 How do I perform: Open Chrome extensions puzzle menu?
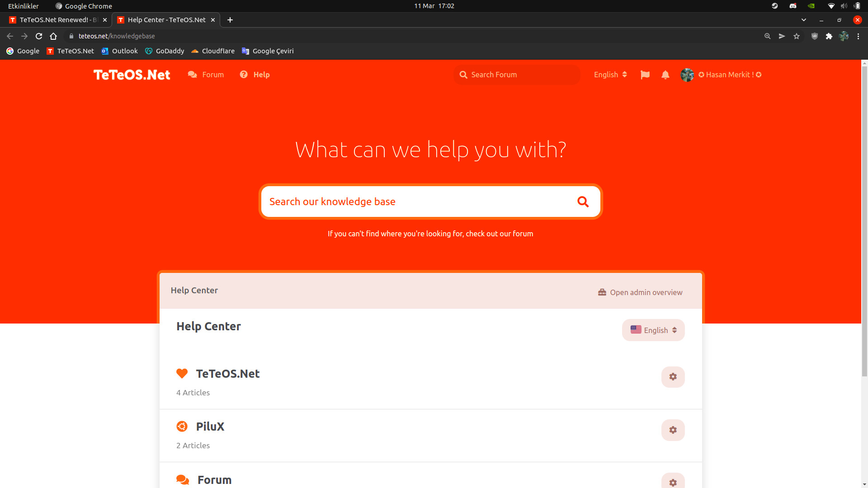[x=829, y=36]
